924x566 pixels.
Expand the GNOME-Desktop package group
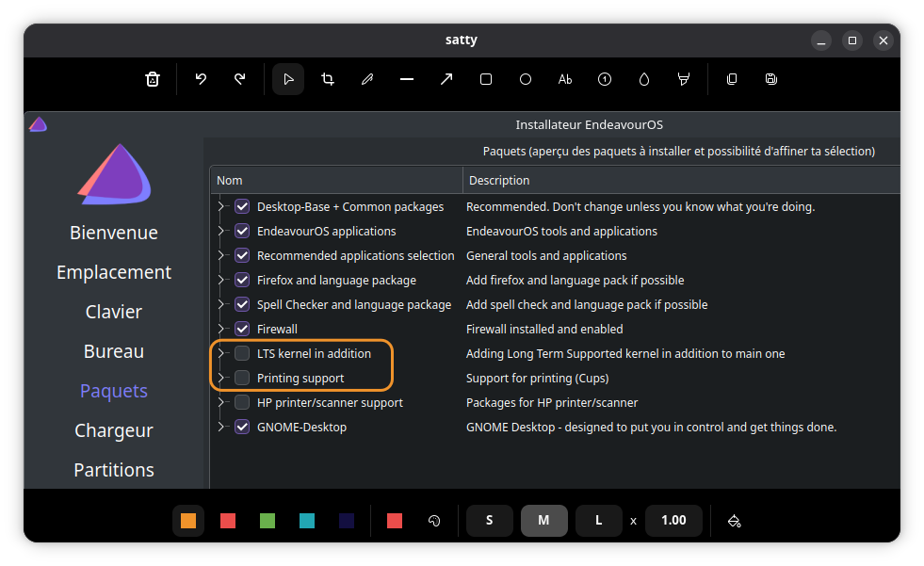pyautogui.click(x=222, y=427)
